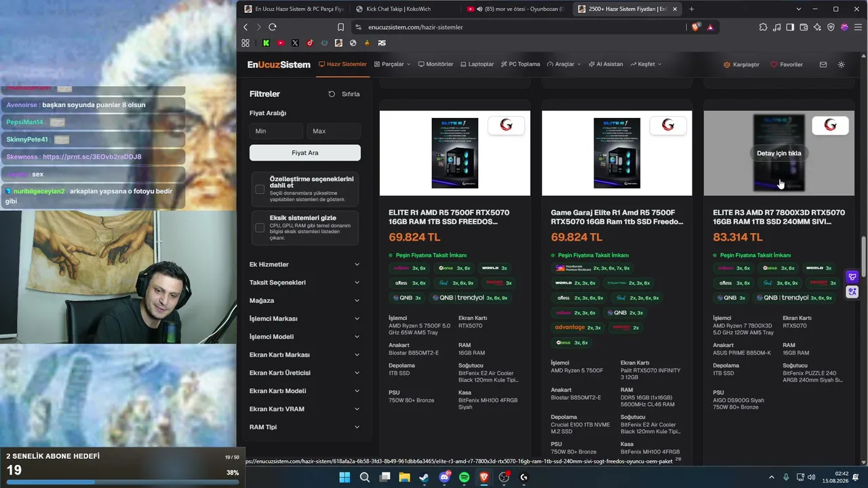Viewport: 868px width, 488px height.
Task: Open Spotify from the taskbar
Action: 465,477
